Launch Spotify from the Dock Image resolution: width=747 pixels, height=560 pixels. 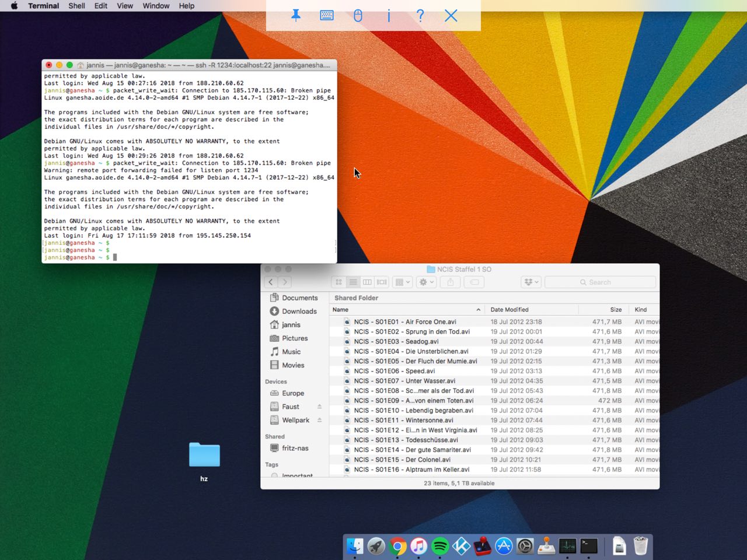440,547
